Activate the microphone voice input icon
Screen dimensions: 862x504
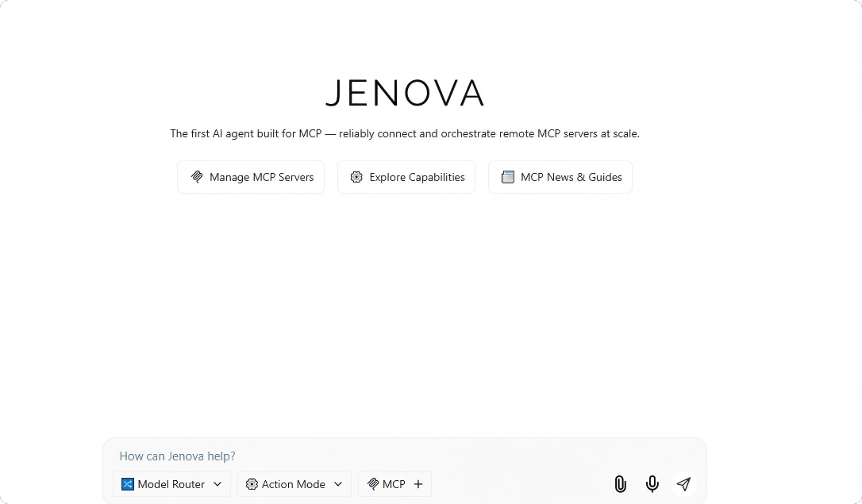pyautogui.click(x=652, y=484)
